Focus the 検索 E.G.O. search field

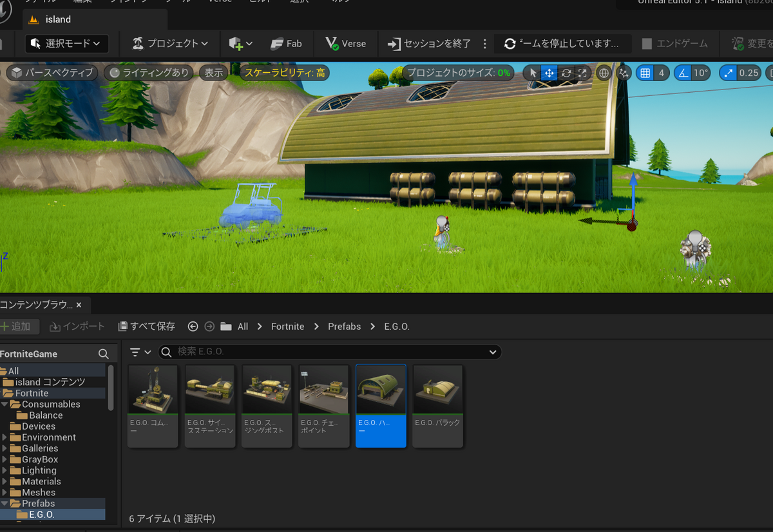pyautogui.click(x=330, y=352)
